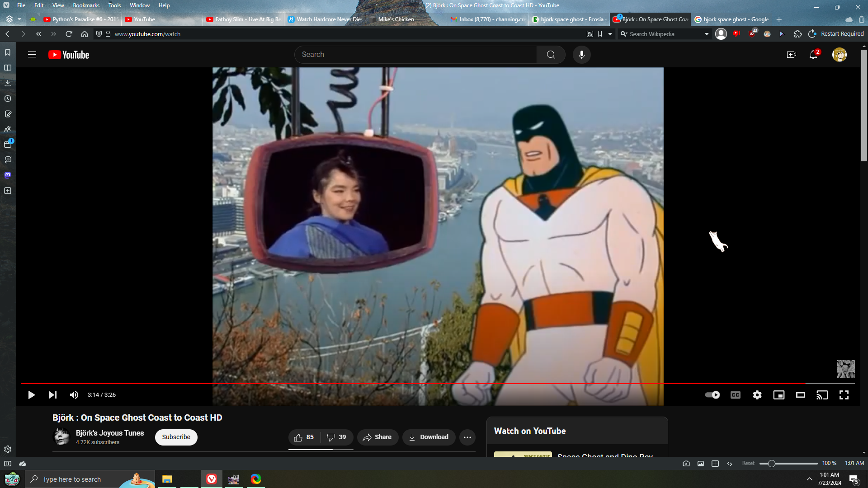Subscribe to Björk's Joyous Tunes

click(176, 437)
